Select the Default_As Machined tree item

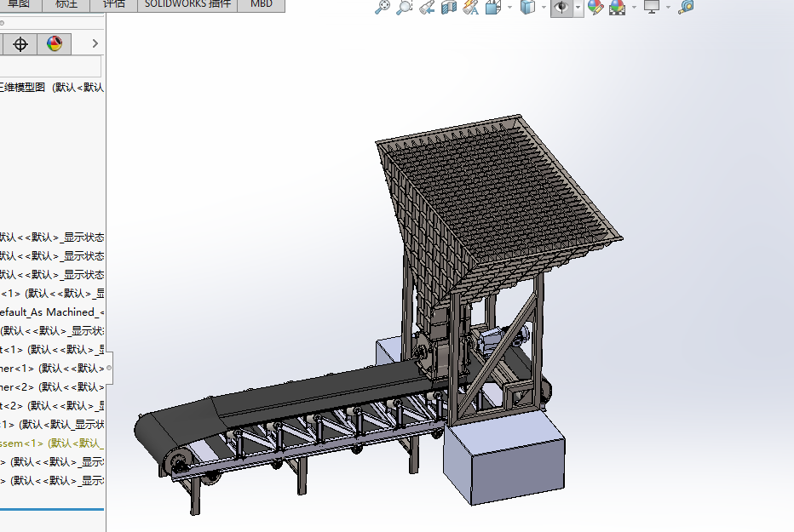point(51,312)
